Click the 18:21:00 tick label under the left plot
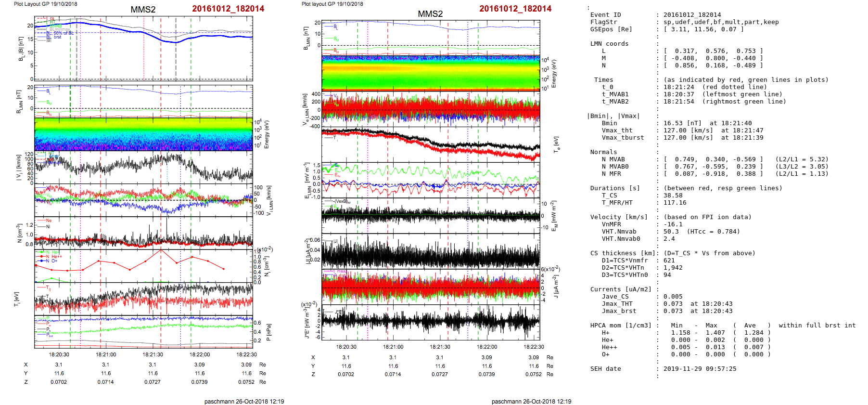This screenshot has height=405, width=868. pos(106,354)
